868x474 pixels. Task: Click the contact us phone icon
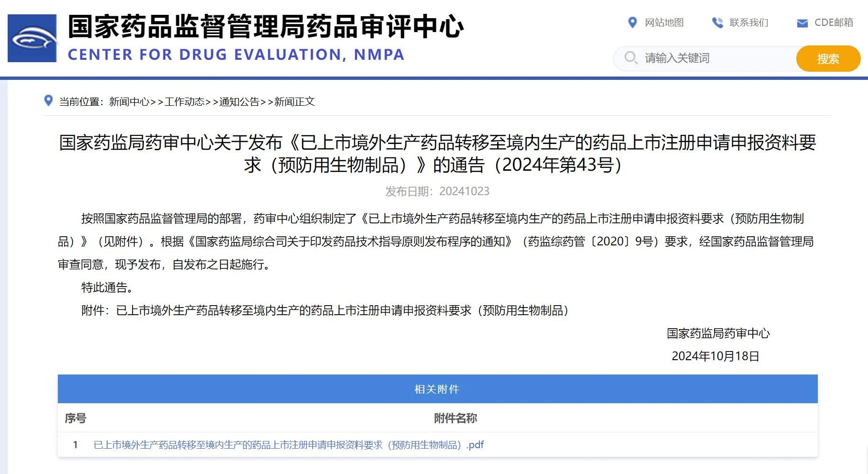pyautogui.click(x=717, y=22)
